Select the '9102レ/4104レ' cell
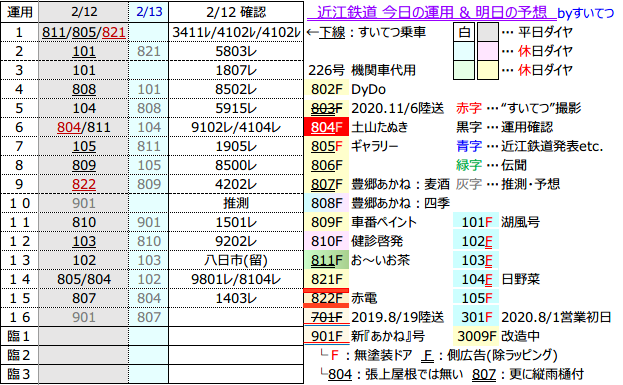 pyautogui.click(x=236, y=127)
